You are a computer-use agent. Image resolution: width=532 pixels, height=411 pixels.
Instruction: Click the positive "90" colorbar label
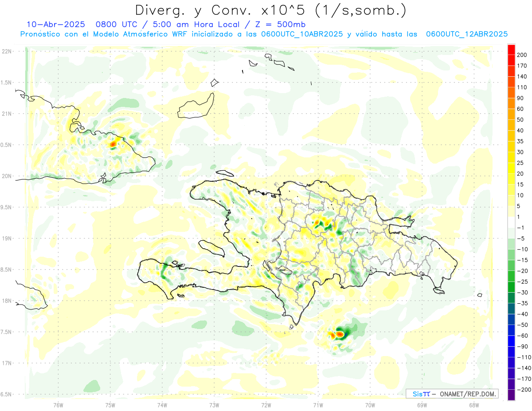(x=521, y=98)
